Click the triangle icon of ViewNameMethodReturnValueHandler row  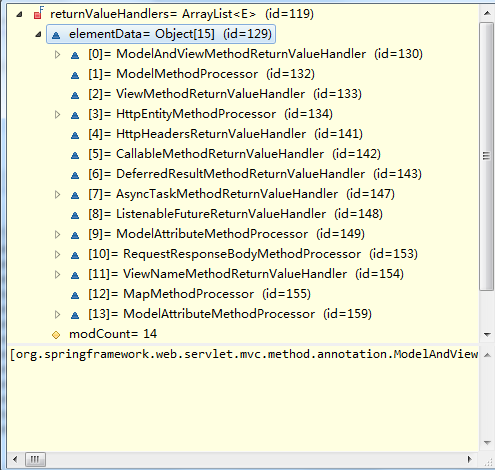pyautogui.click(x=75, y=275)
